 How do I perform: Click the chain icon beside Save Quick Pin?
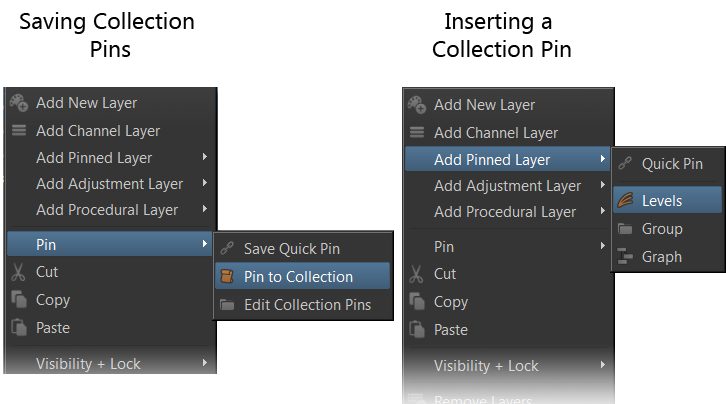(x=226, y=249)
